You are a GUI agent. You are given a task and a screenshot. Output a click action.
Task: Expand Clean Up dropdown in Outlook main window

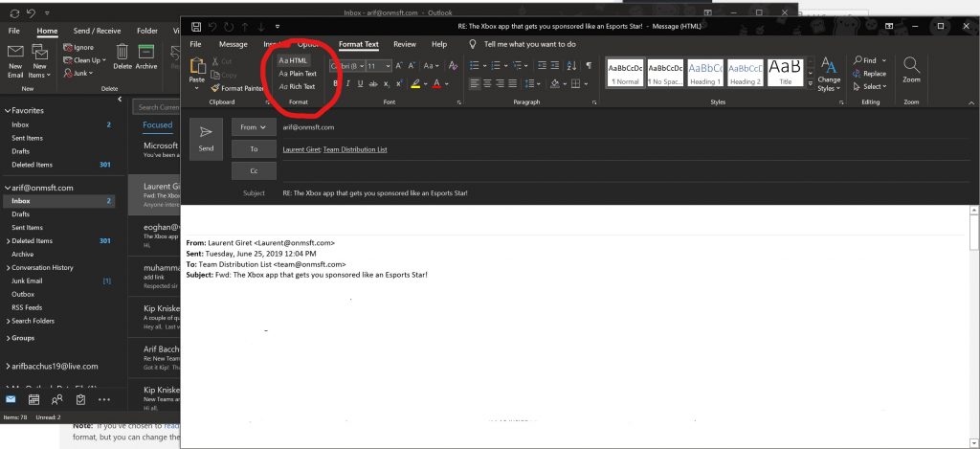coord(85,60)
